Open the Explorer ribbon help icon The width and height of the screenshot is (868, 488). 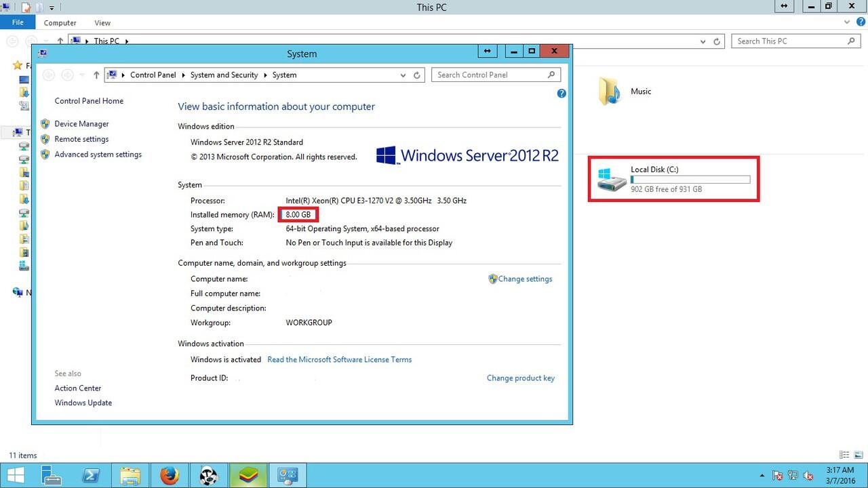pos(859,22)
